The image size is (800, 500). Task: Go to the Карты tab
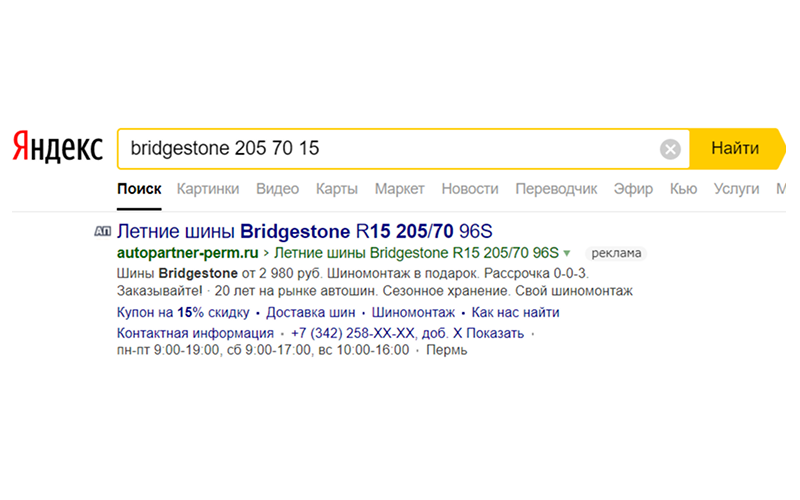pos(336,188)
